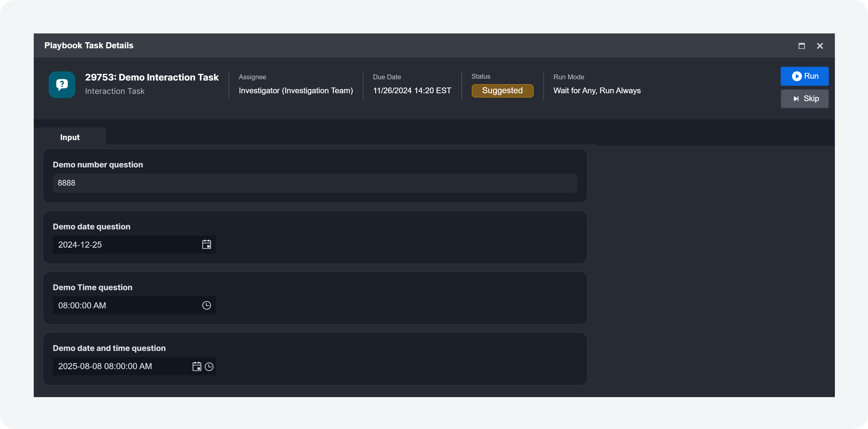Viewport: 868px width, 429px height.
Task: Click the task title 29753: Demo Interaction Task
Action: coord(152,77)
